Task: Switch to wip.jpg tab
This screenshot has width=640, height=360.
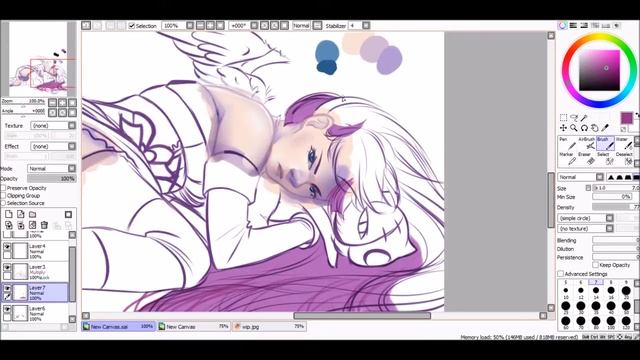Action: click(269, 327)
